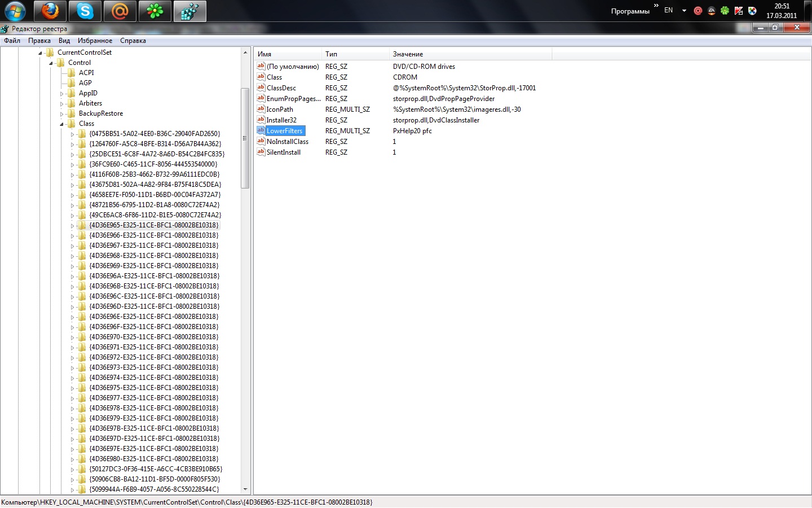
Task: Click the red @ tray icon
Action: [698, 11]
